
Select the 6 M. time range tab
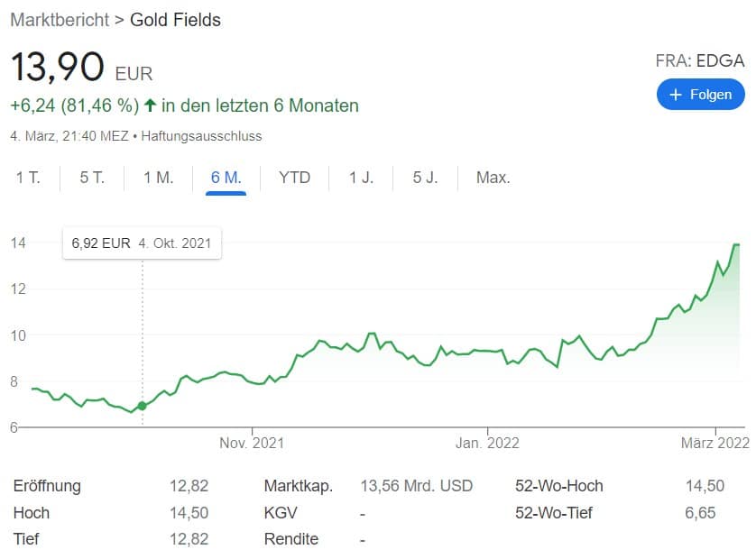(x=226, y=178)
